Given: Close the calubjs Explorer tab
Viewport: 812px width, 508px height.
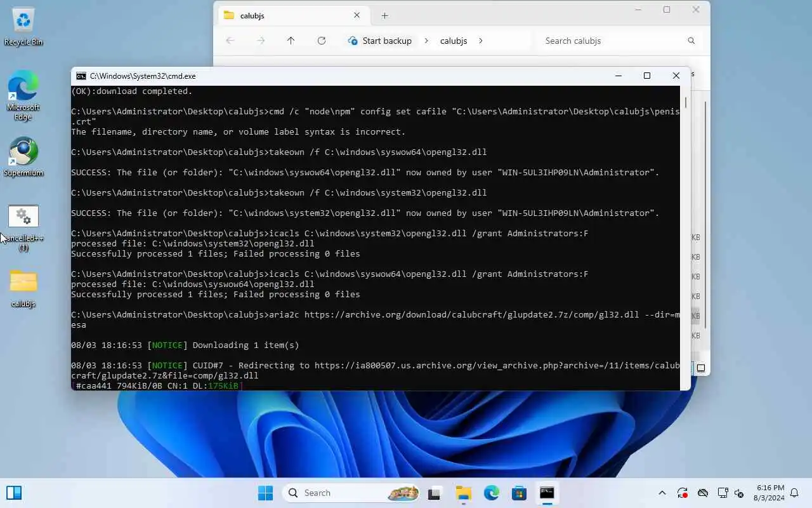Looking at the screenshot, I should click(x=357, y=15).
